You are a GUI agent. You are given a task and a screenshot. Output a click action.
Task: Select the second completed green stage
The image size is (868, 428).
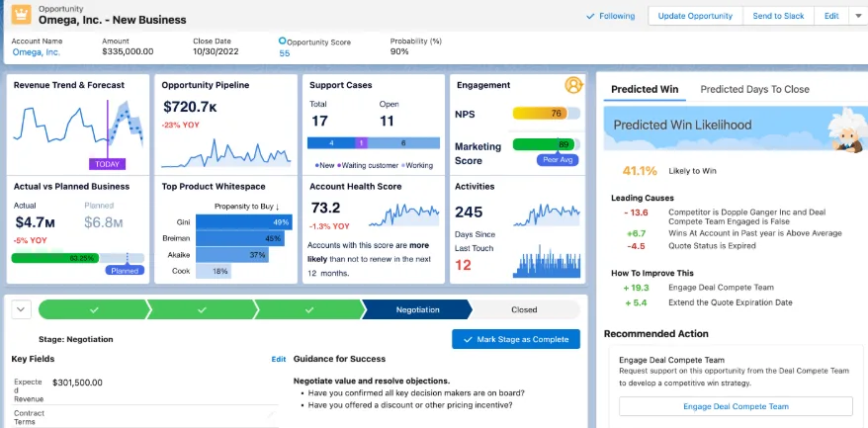(202, 310)
